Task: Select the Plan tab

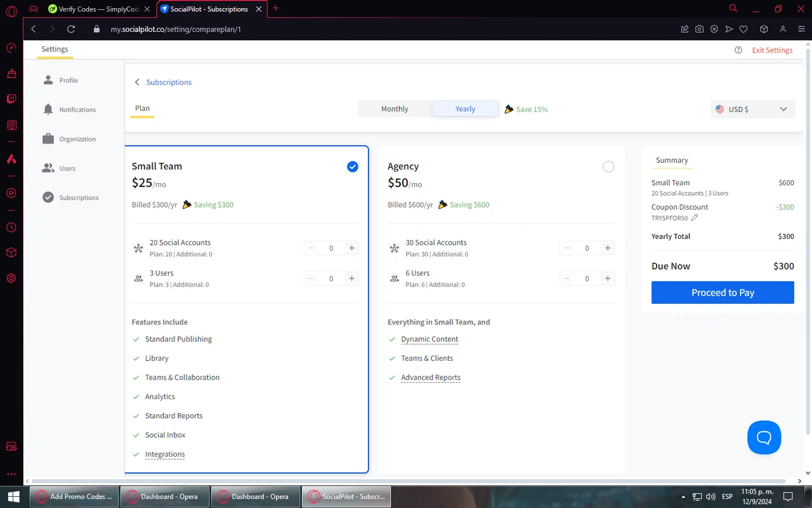Action: coord(142,108)
